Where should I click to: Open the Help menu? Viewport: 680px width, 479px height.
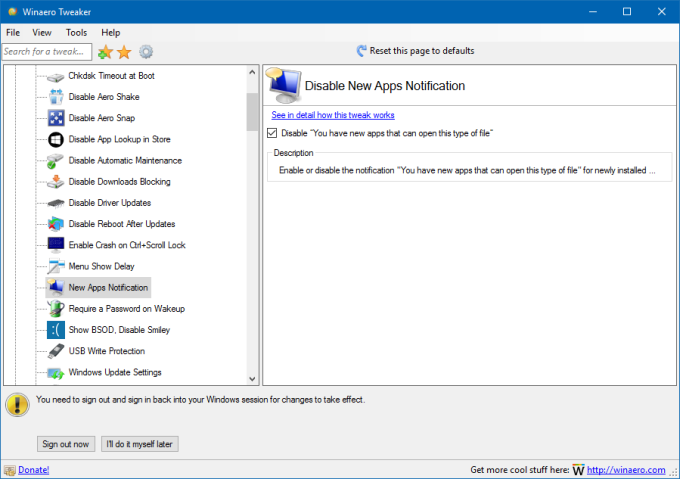[x=111, y=33]
